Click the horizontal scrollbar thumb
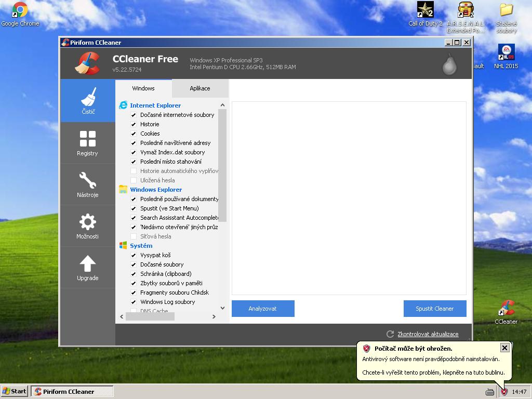Image resolution: width=532 pixels, height=399 pixels. coord(150,316)
